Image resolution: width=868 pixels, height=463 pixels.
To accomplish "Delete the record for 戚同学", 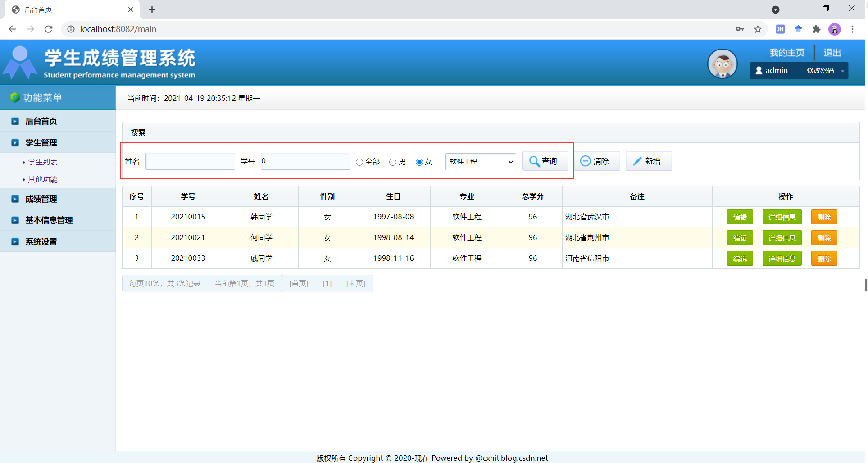I will pyautogui.click(x=824, y=259).
